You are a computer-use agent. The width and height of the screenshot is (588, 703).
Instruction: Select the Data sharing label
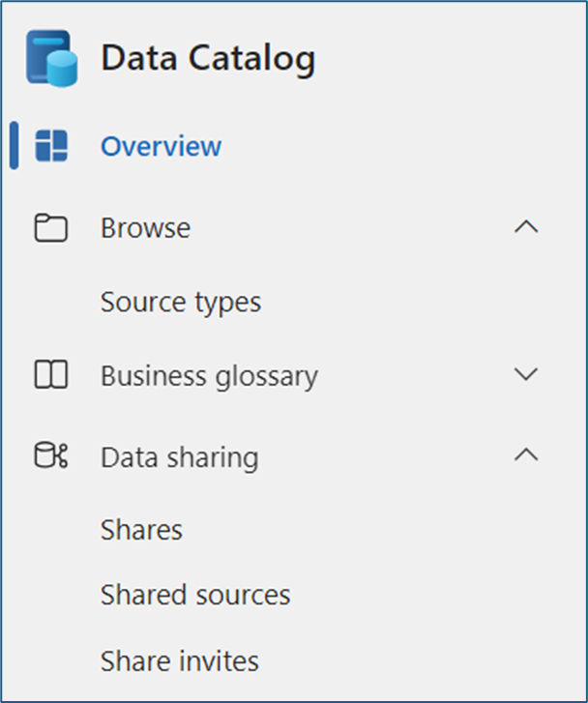click(x=179, y=456)
